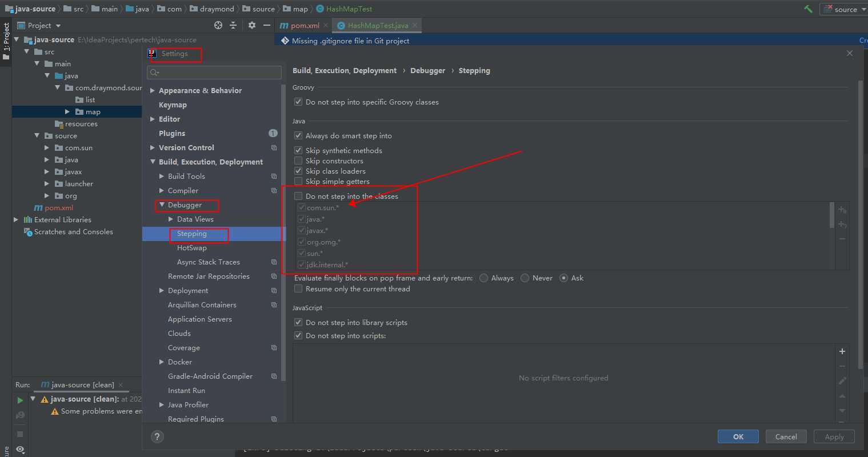This screenshot has height=457, width=868.
Task: Select HotSwap settings page
Action: coord(192,248)
